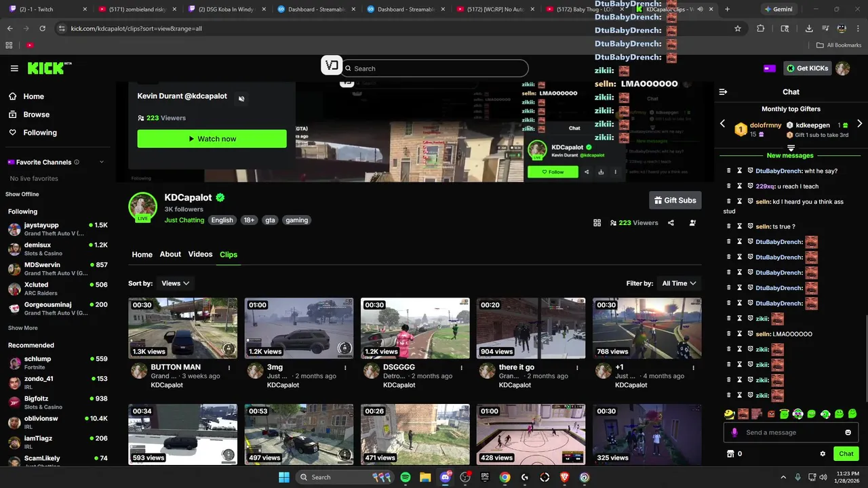Screen dimensions: 868x488
Task: Click the Gift Subs button
Action: tap(675, 201)
